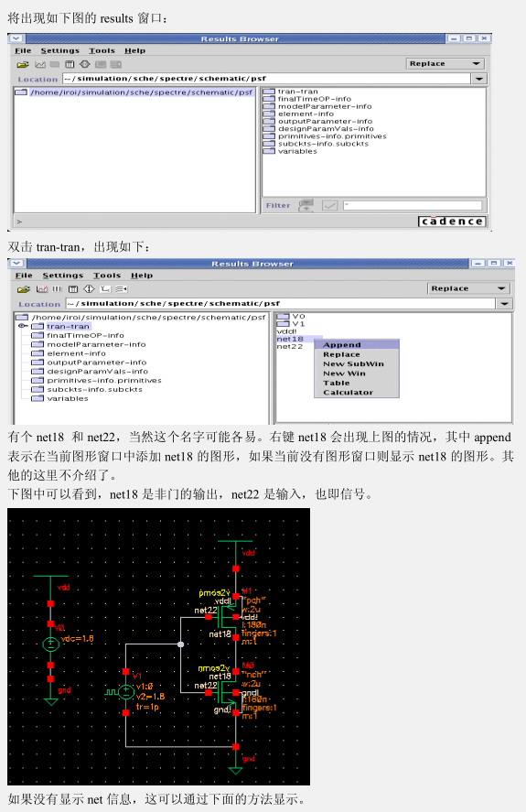Choose Table in context menu
Screen dimensions: 526x812
tap(357, 384)
